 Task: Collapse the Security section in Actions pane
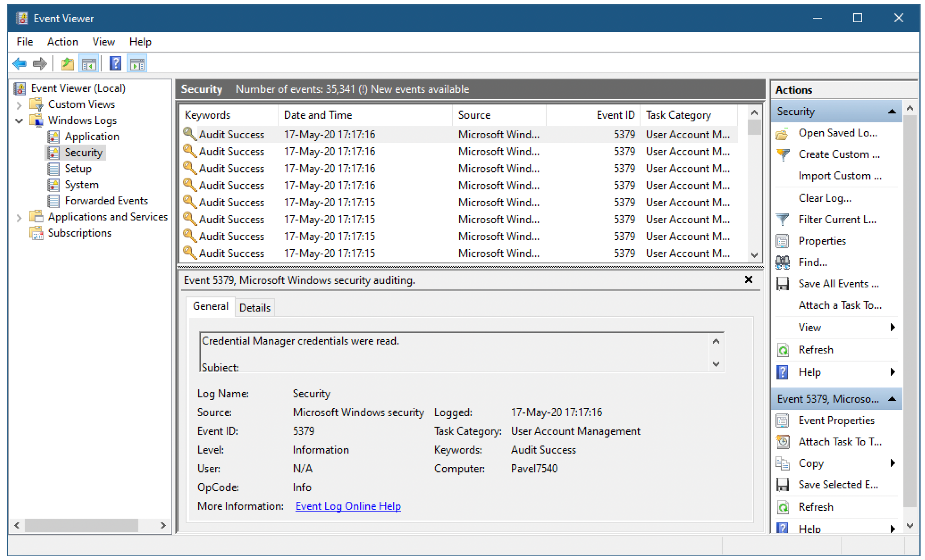[x=892, y=111]
